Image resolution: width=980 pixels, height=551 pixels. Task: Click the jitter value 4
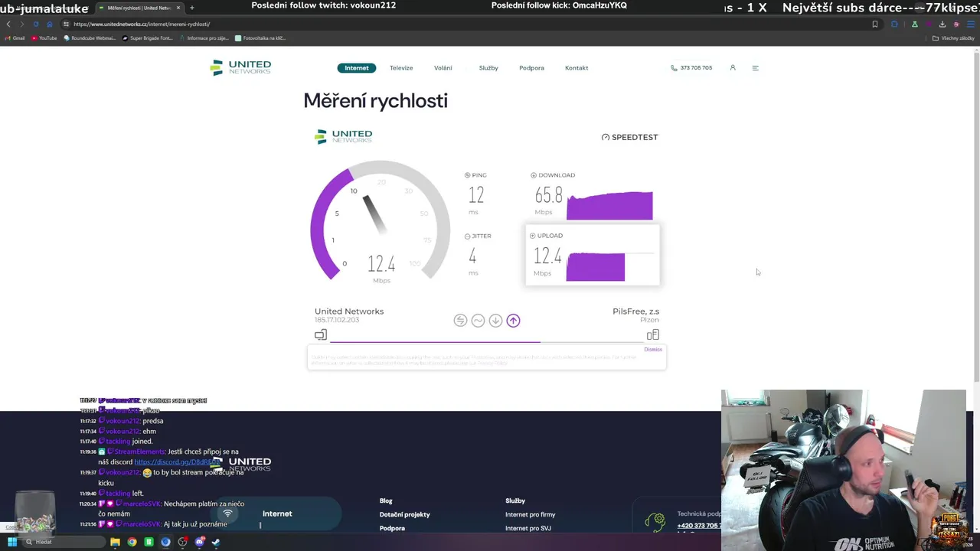click(472, 256)
